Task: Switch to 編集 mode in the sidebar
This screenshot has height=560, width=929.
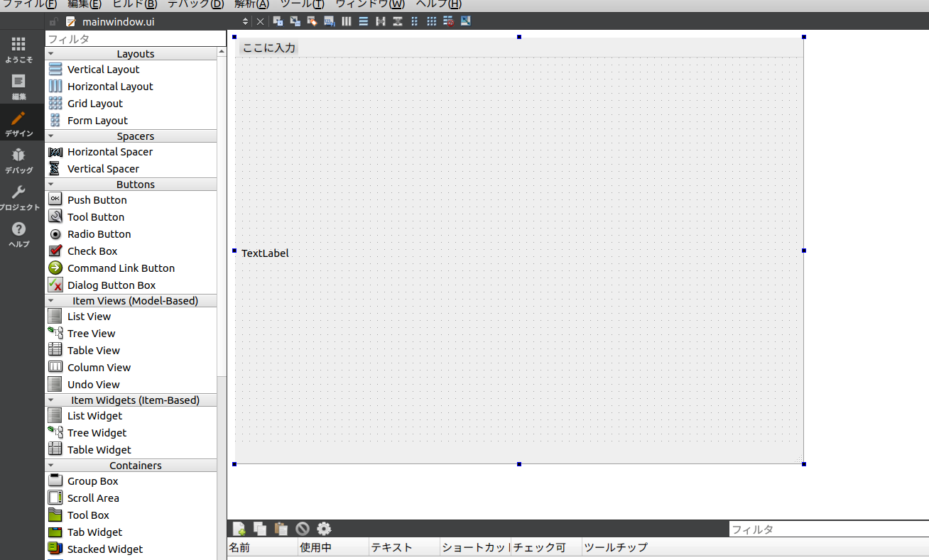Action: click(18, 87)
